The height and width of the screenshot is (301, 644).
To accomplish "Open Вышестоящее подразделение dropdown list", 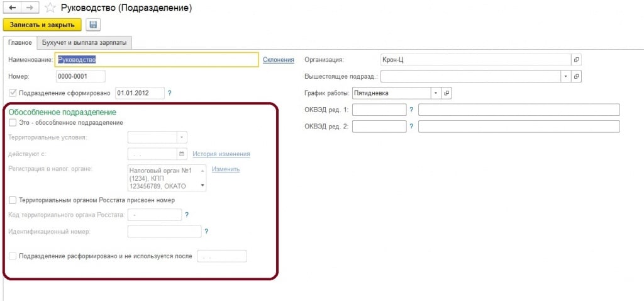I will (x=565, y=76).
